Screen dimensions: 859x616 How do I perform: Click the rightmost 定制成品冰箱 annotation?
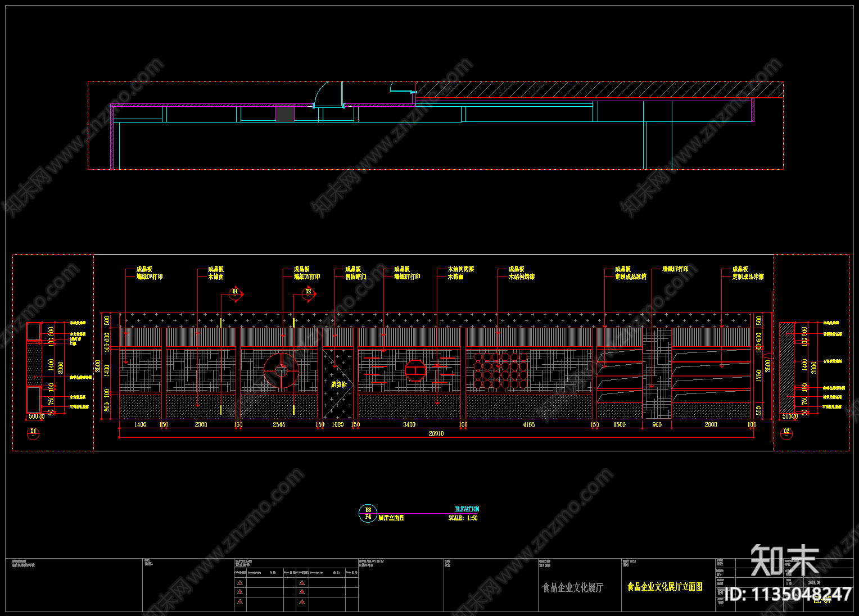click(x=748, y=277)
